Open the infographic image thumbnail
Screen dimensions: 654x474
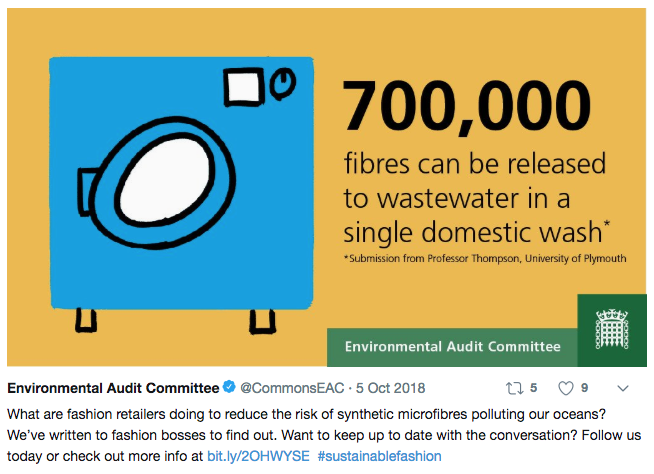click(327, 187)
